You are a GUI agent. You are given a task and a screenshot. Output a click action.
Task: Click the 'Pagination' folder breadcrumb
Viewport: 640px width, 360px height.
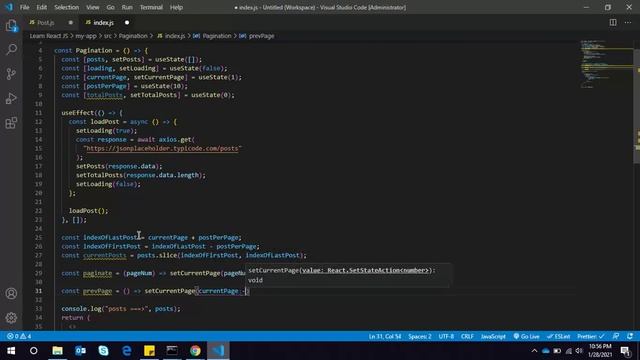(133, 36)
